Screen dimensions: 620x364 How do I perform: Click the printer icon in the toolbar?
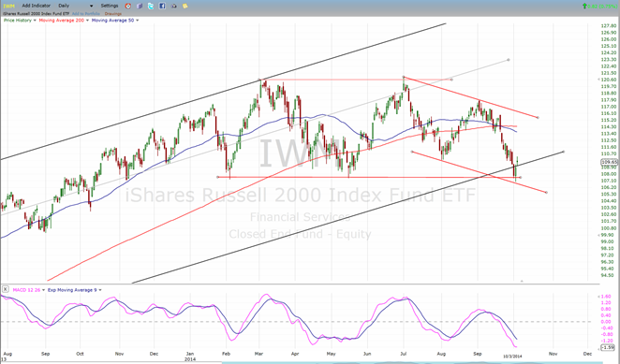173,6
